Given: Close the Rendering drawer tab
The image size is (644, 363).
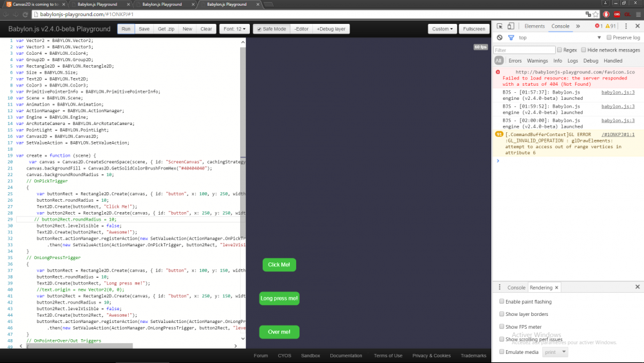Looking at the screenshot, I should tap(556, 288).
